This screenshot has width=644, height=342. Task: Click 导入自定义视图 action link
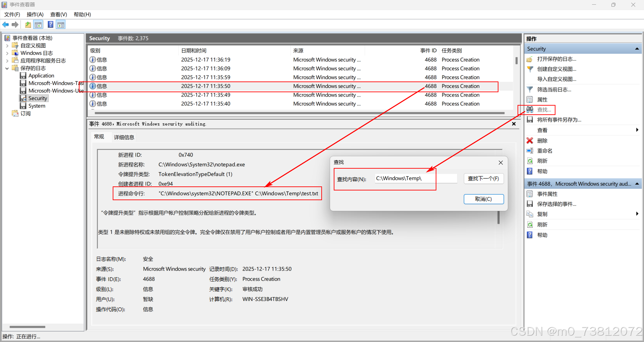tap(556, 79)
